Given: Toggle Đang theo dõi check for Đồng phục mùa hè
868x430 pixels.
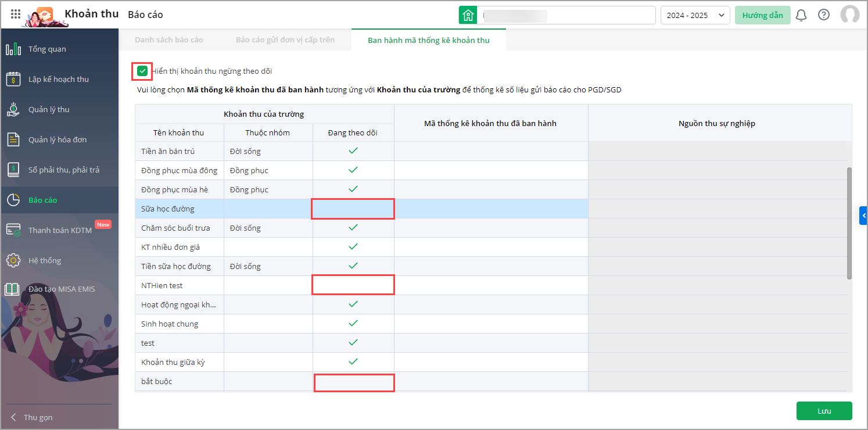Looking at the screenshot, I should [353, 189].
